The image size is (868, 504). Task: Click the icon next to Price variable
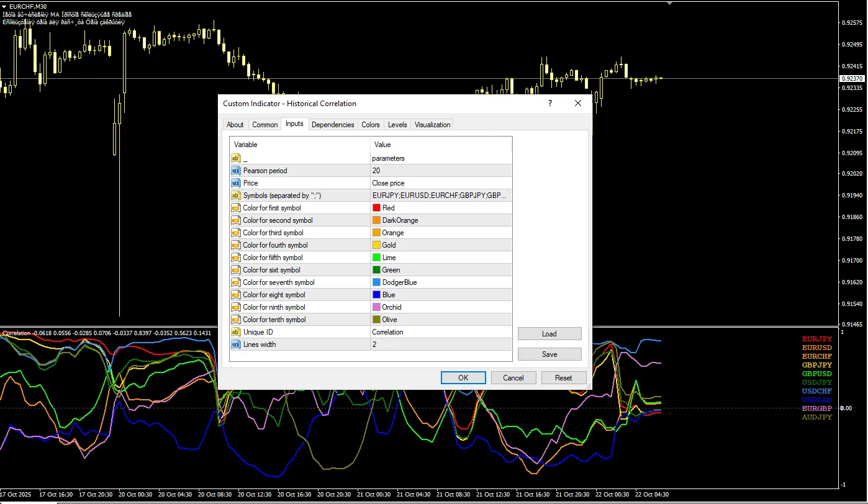coord(235,183)
